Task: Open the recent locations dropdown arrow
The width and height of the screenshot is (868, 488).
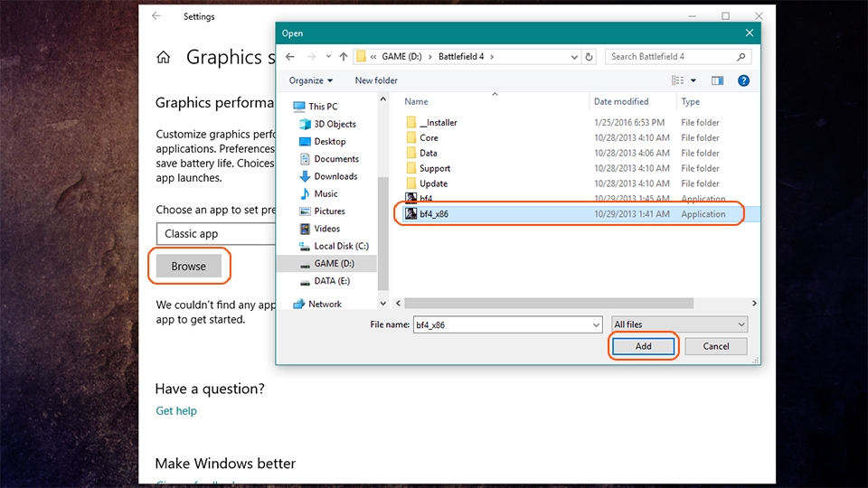Action: [328, 56]
